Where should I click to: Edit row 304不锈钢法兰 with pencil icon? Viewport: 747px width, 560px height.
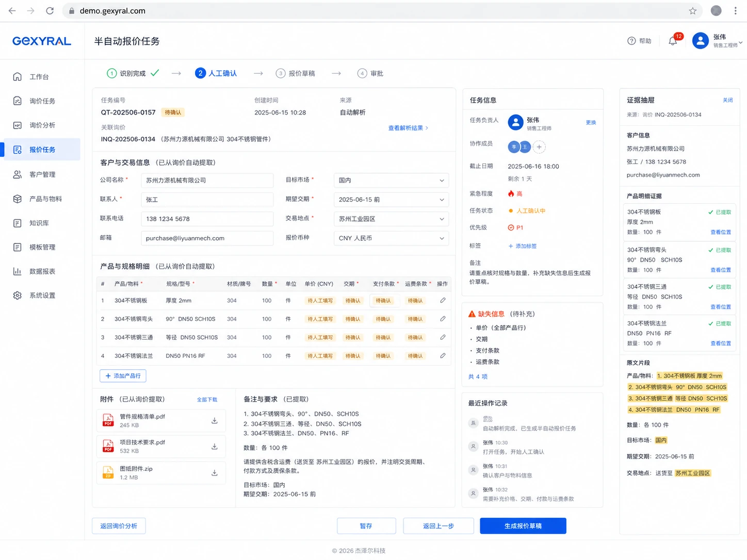[443, 356]
